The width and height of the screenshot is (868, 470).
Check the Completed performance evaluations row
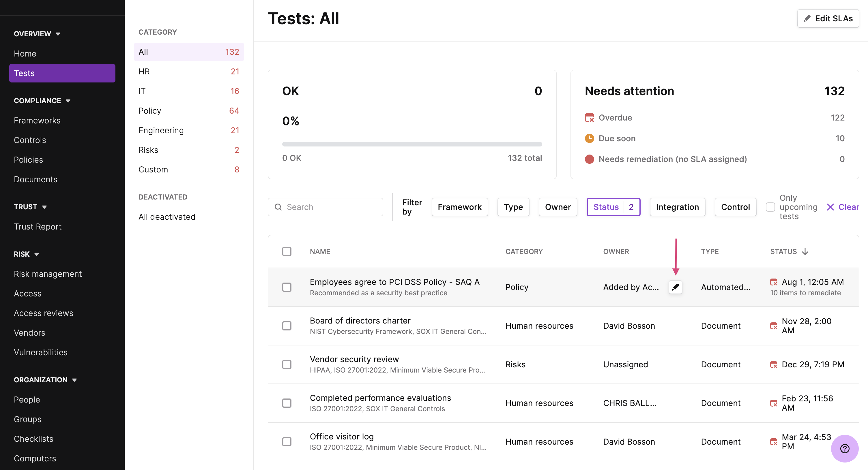[x=287, y=403]
